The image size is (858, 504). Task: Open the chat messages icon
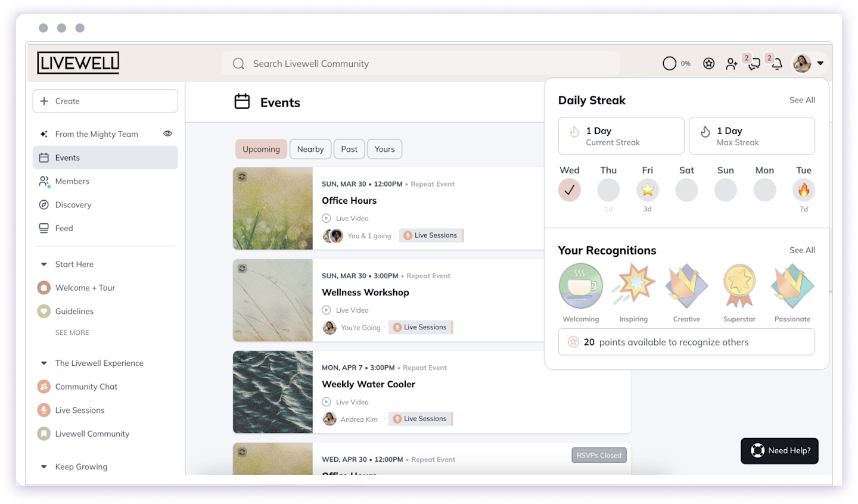tap(754, 64)
